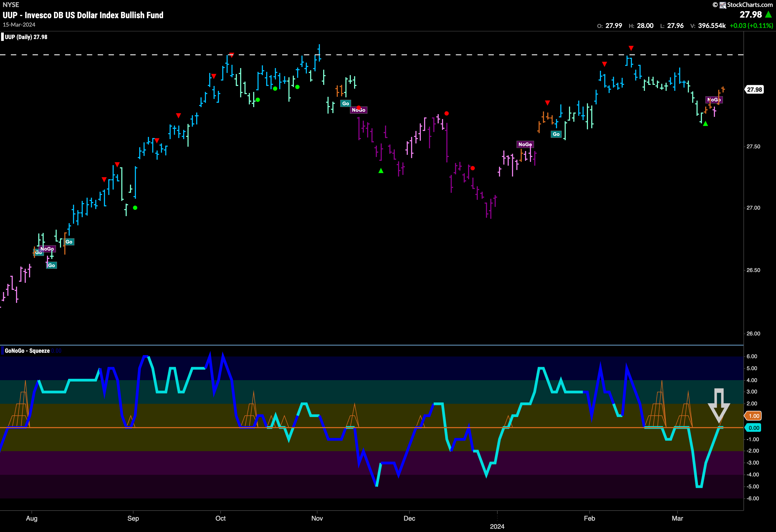Click the Go label in late January
776x532 pixels.
pos(556,134)
